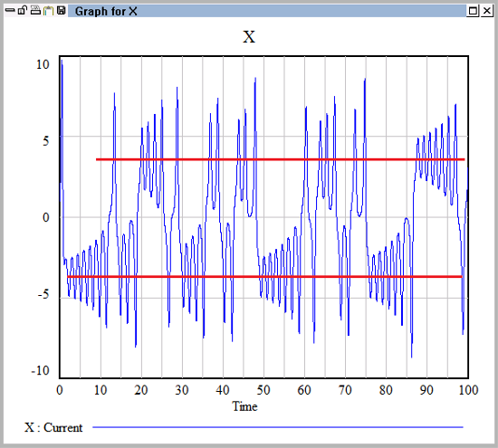Screen dimensions: 498x448
Task: Copy graph using the clipboard icon
Action: (49, 11)
